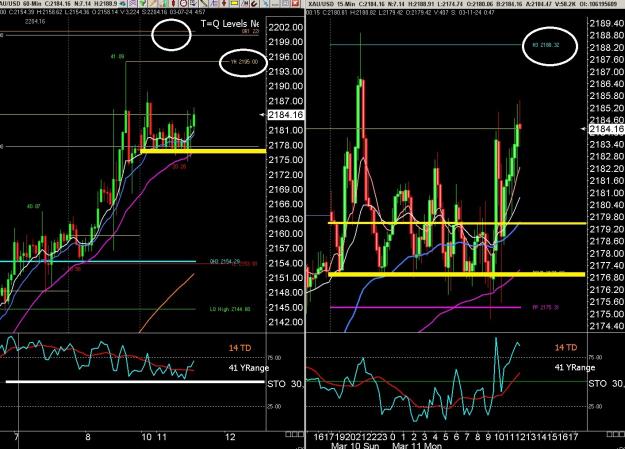The width and height of the screenshot is (625, 449).
Task: Click the 14 TD label on left indicator panel
Action: (x=240, y=348)
